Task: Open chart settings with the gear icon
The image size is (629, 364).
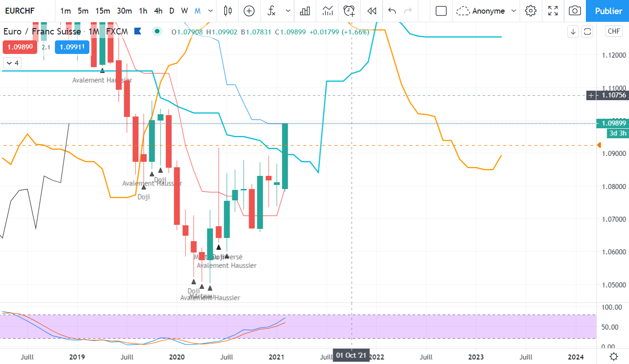Action: coord(531,11)
